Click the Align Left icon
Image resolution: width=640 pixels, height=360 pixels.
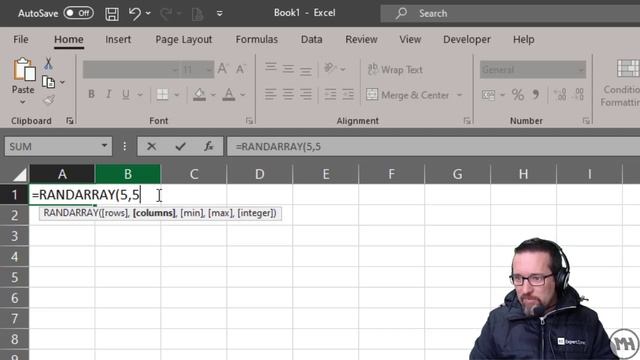[270, 95]
